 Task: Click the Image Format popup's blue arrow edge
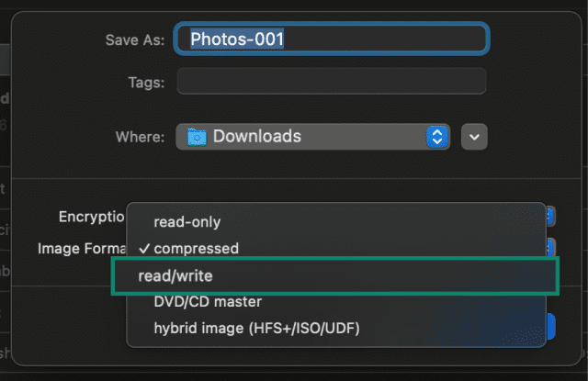point(550,247)
